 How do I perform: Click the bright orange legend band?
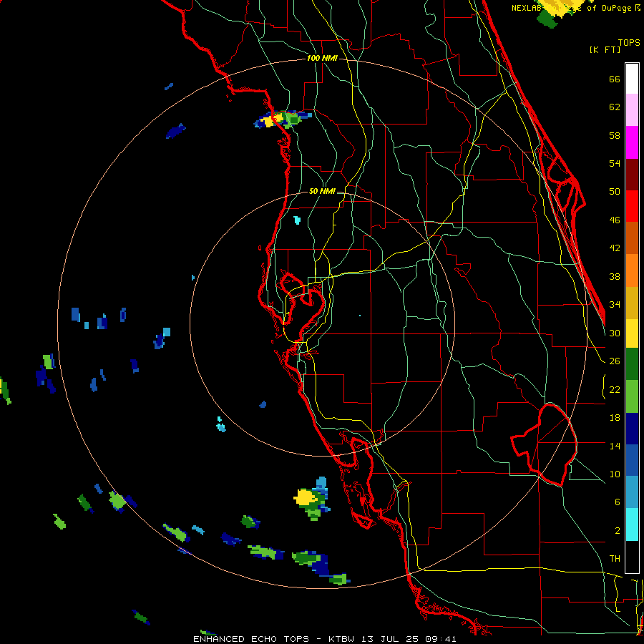tap(632, 270)
